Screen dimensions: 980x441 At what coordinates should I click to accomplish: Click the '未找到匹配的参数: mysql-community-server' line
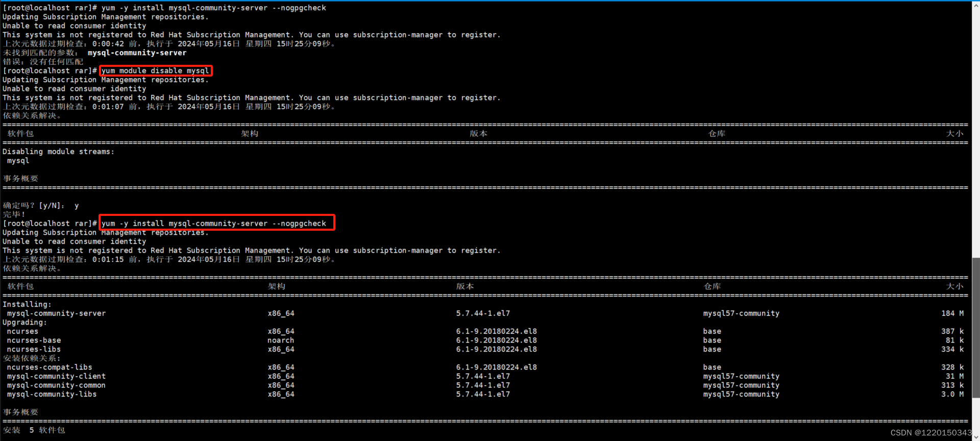pyautogui.click(x=94, y=53)
